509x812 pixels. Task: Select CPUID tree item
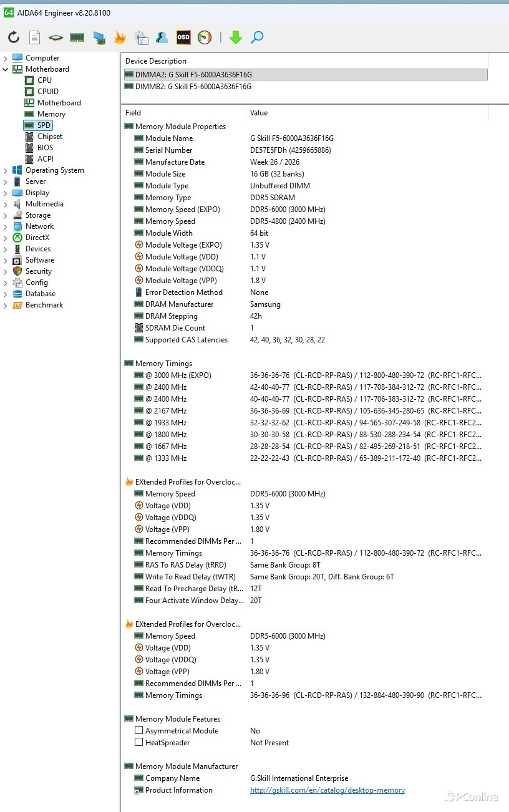click(x=48, y=91)
